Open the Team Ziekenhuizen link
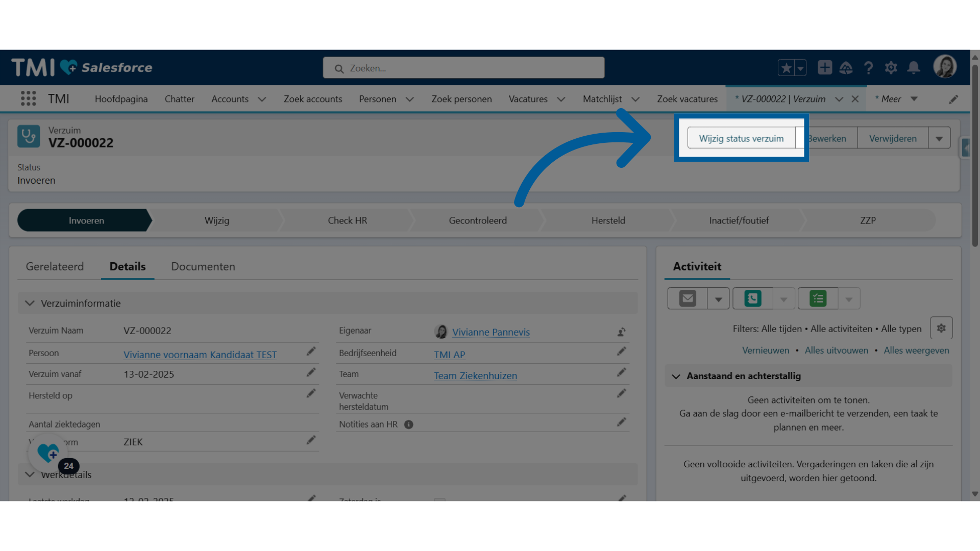Viewport: 980px width, 551px height. [475, 376]
